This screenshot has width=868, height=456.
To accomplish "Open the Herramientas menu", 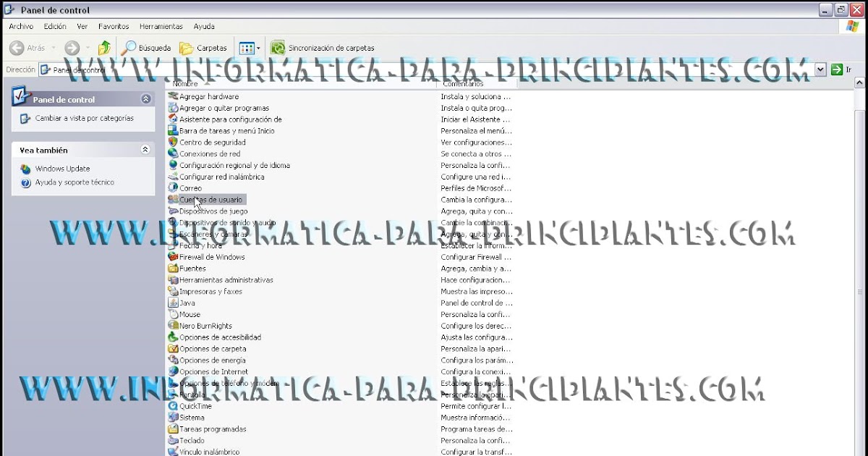I will [161, 26].
